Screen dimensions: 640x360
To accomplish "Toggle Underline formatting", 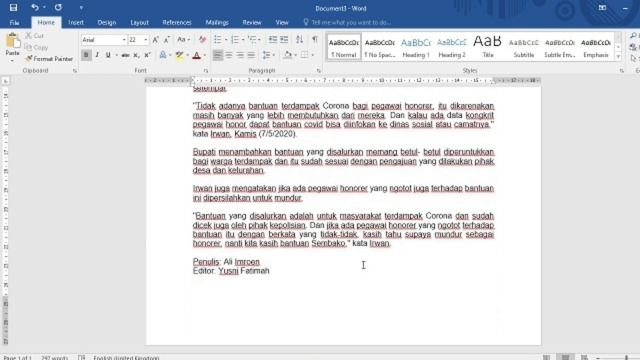I will tap(108, 55).
